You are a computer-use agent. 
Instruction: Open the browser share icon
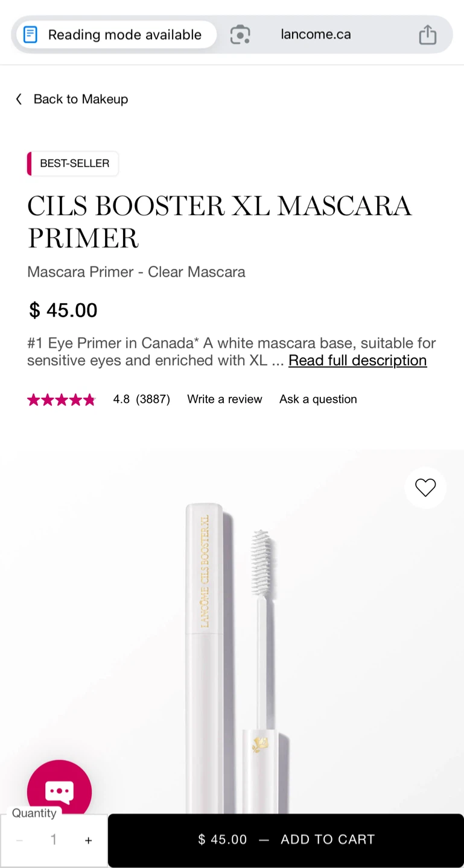click(x=427, y=34)
